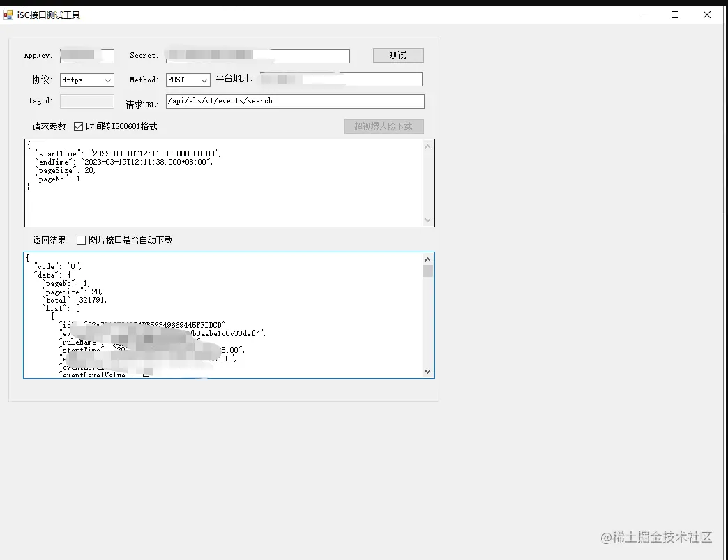Image resolution: width=728 pixels, height=560 pixels.
Task: Click inside the 返回结果 JSON text area
Action: pyautogui.click(x=229, y=315)
